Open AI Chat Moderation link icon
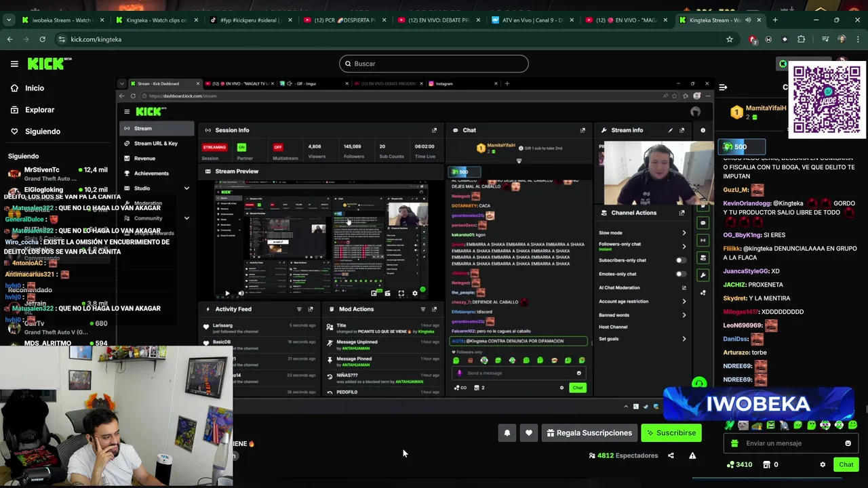The image size is (868, 488). pos(684,287)
